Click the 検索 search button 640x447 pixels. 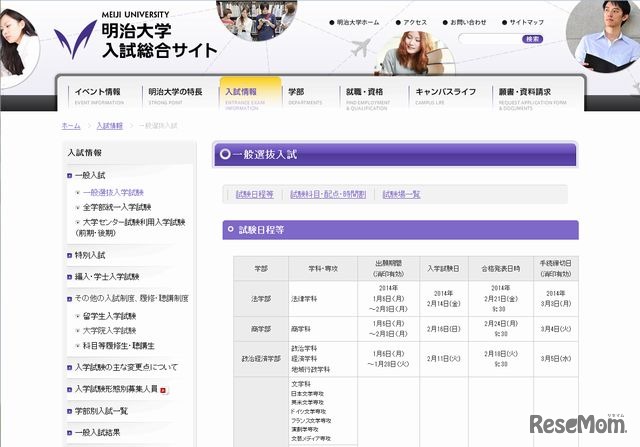click(x=531, y=39)
